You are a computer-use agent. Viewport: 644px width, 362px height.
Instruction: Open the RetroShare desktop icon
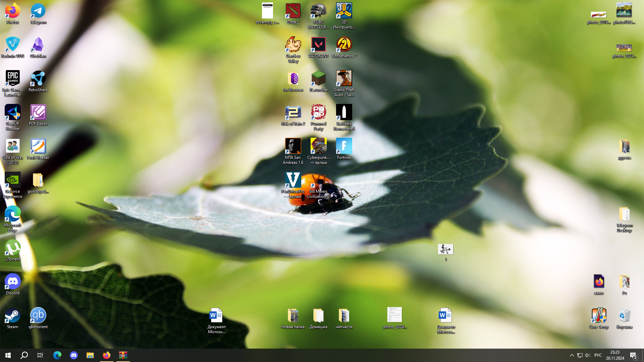coord(38,81)
